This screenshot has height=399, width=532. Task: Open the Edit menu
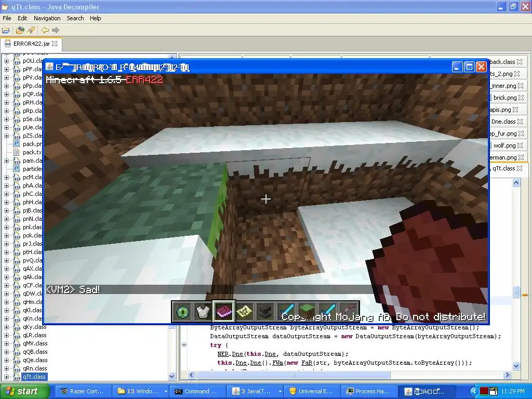click(x=22, y=18)
